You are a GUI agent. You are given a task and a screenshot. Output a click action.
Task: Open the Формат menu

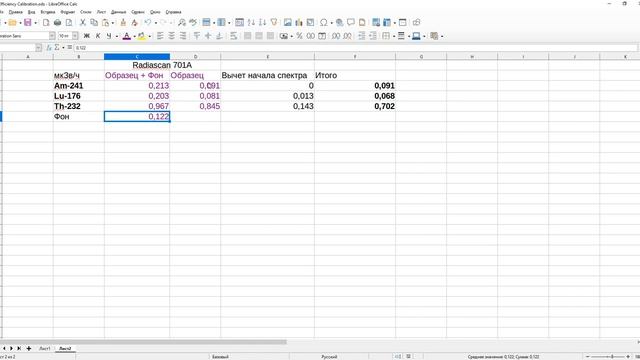pos(67,12)
